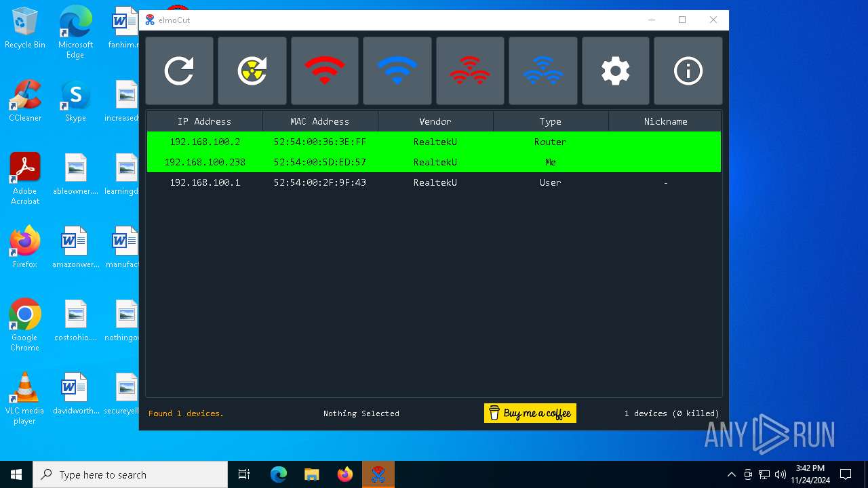
Task: Click the Nickname column header
Action: [665, 121]
